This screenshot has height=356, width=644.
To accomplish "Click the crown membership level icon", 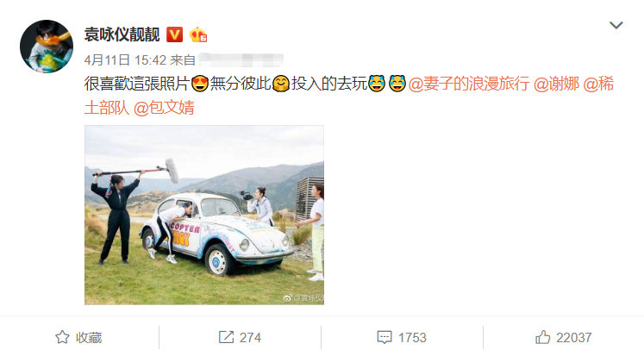I will [198, 35].
